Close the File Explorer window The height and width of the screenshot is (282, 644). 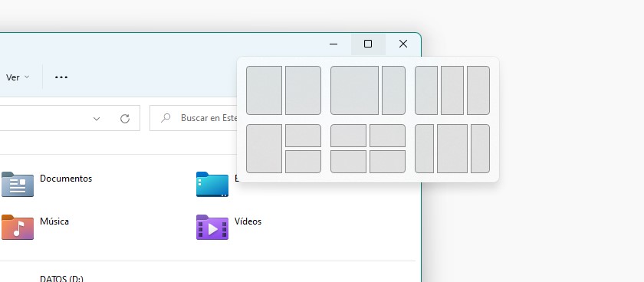point(403,44)
